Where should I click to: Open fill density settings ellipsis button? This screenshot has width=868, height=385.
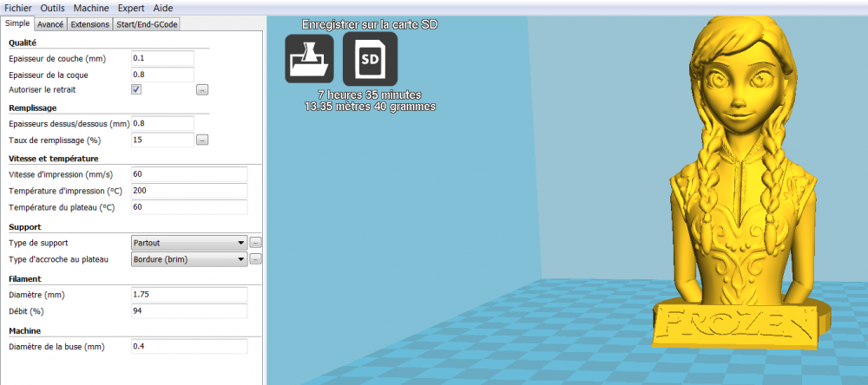(202, 140)
